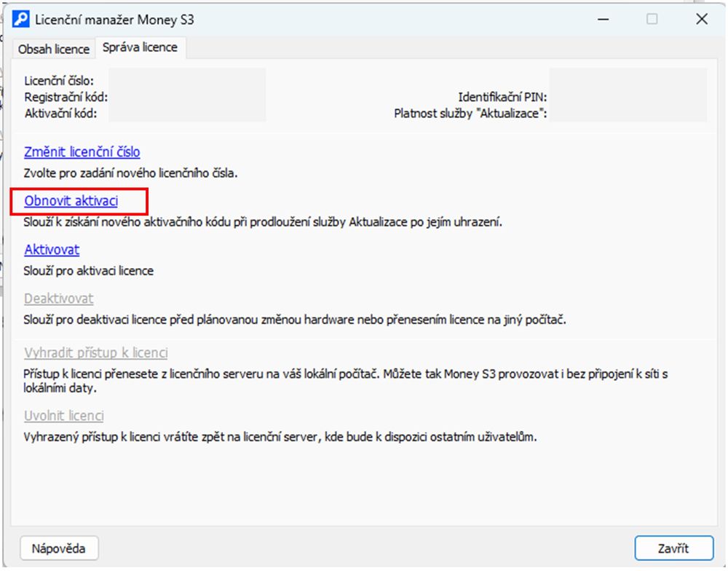Click the Vyhradit přístup k licenci link

point(96,353)
